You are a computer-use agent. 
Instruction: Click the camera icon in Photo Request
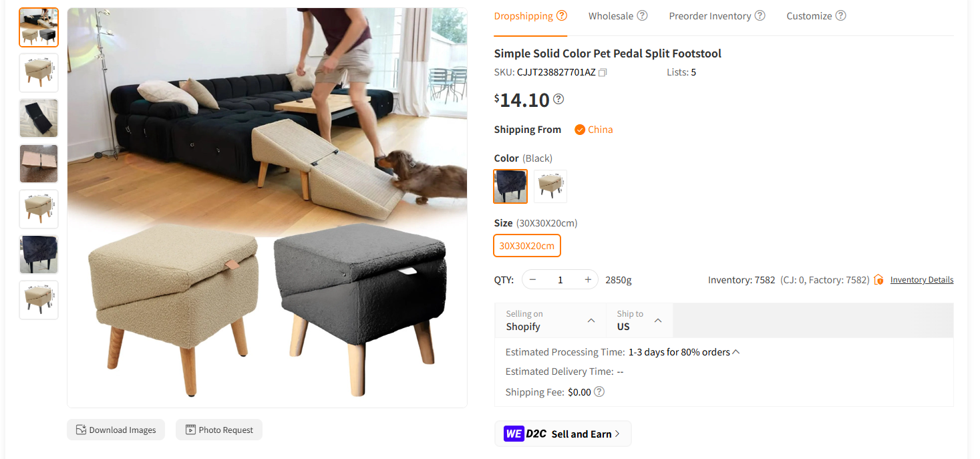[x=189, y=430]
